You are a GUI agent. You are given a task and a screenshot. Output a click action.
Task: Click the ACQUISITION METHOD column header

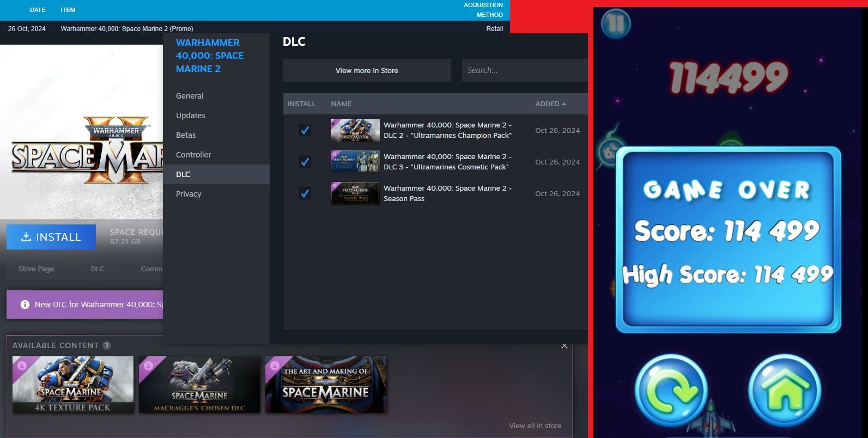[483, 10]
